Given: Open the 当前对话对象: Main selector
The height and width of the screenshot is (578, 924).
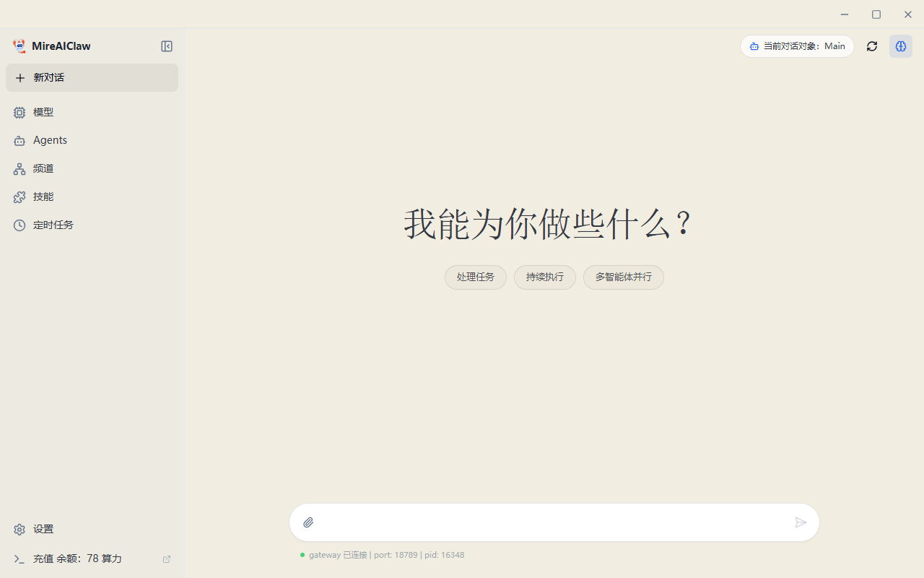Looking at the screenshot, I should coord(797,46).
